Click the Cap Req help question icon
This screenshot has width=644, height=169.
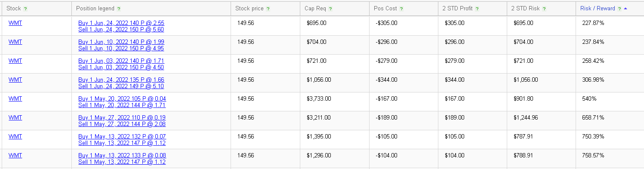coord(330,9)
